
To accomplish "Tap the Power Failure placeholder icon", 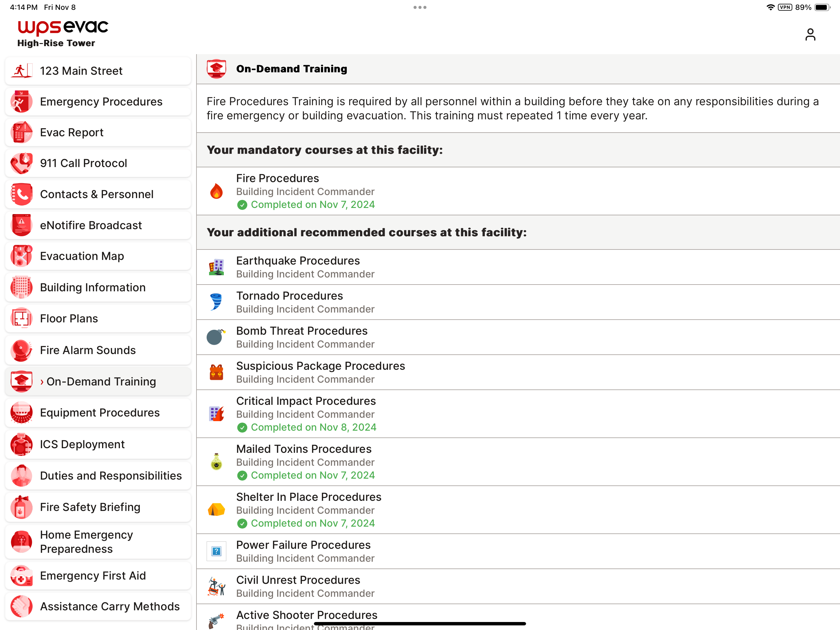I will pos(216,551).
